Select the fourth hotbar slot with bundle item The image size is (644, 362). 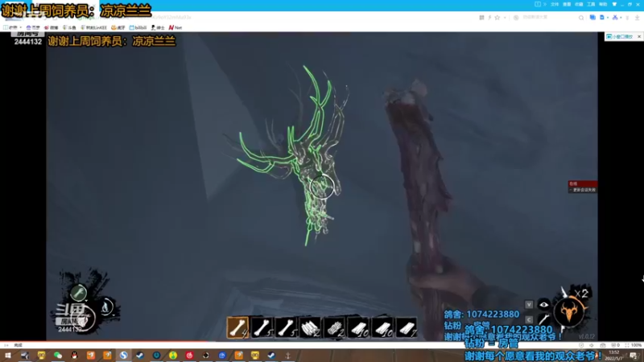coord(311,327)
